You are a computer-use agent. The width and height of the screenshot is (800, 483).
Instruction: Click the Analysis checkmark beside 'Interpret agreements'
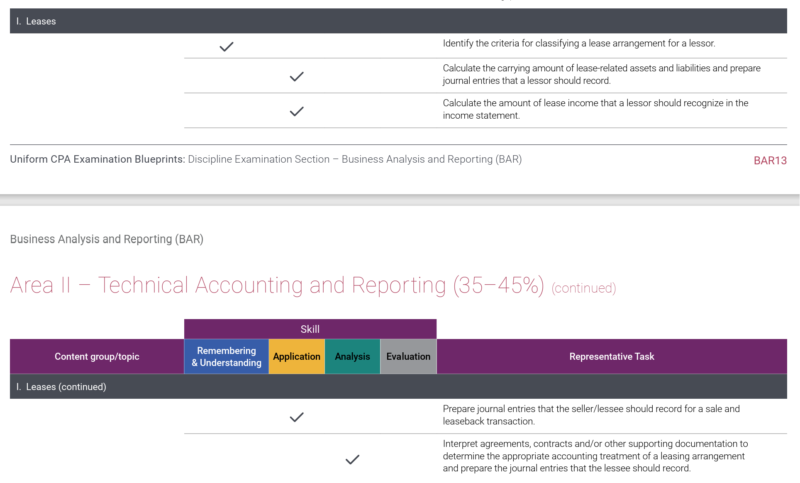point(352,460)
